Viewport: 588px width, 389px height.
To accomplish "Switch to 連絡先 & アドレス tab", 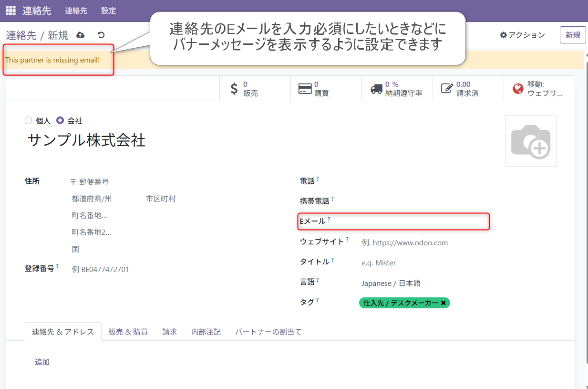I will (63, 332).
